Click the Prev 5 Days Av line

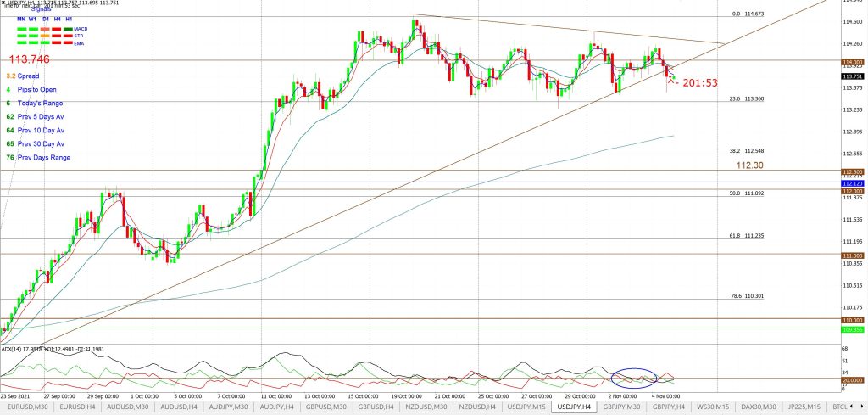click(35, 117)
